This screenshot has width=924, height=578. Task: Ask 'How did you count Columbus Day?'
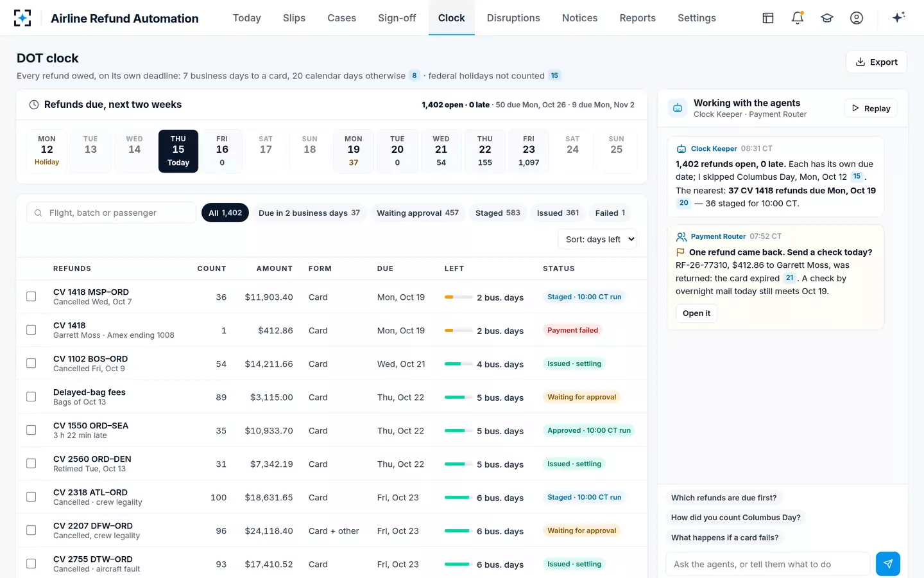[x=736, y=518]
